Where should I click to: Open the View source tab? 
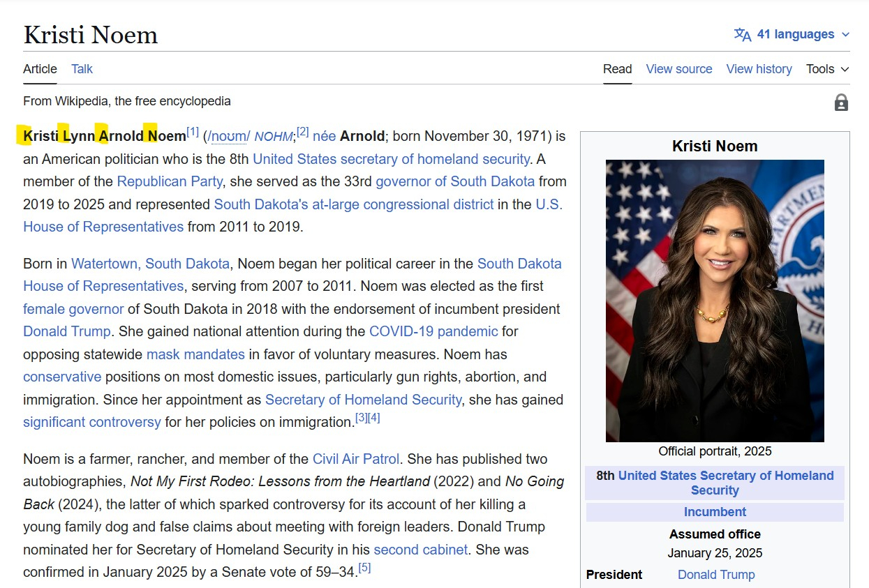(x=678, y=69)
